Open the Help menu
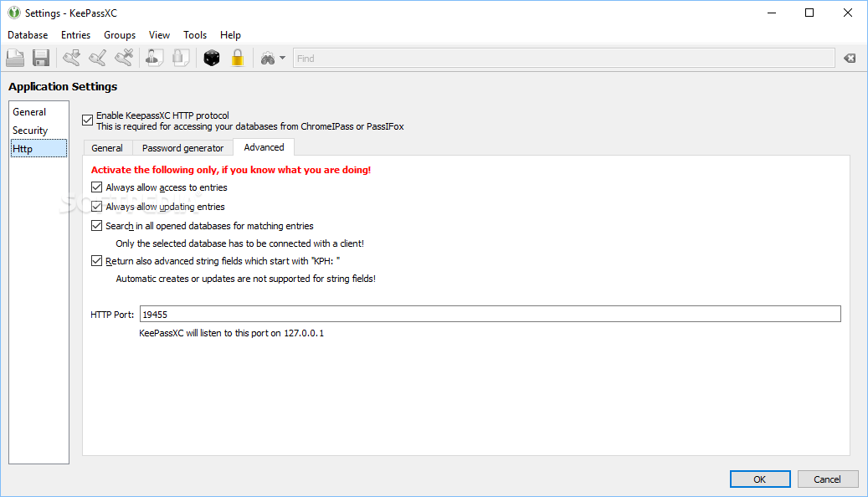Screen dimensions: 868x497 click(x=230, y=35)
